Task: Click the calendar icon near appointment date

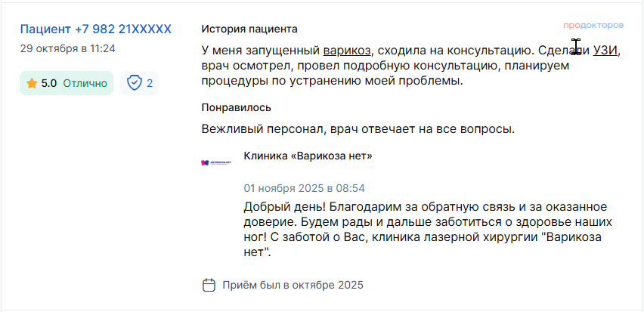Action: pyautogui.click(x=209, y=286)
